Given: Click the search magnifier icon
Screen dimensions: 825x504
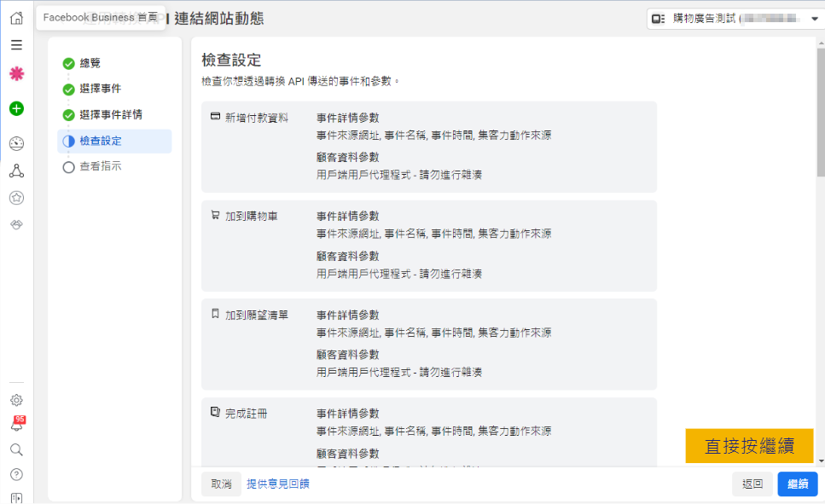Looking at the screenshot, I should (16, 449).
